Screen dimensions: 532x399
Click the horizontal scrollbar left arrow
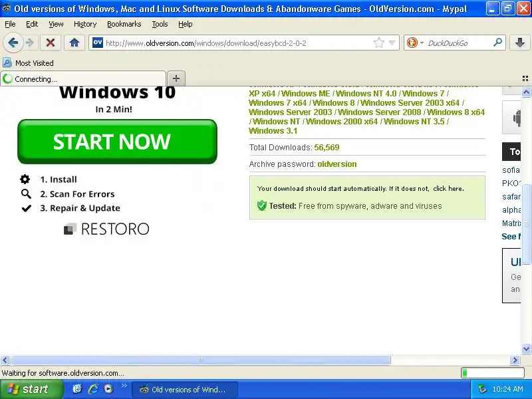pos(5,360)
